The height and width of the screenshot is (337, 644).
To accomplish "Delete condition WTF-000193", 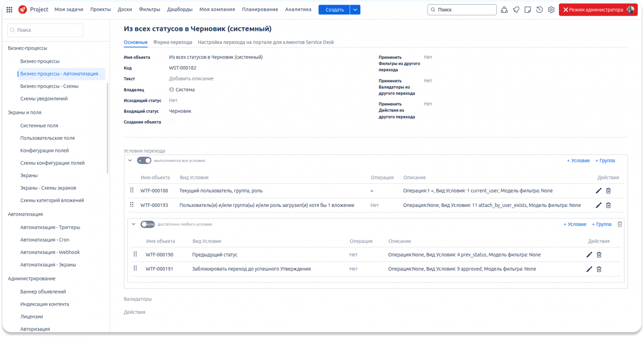I will pos(608,205).
